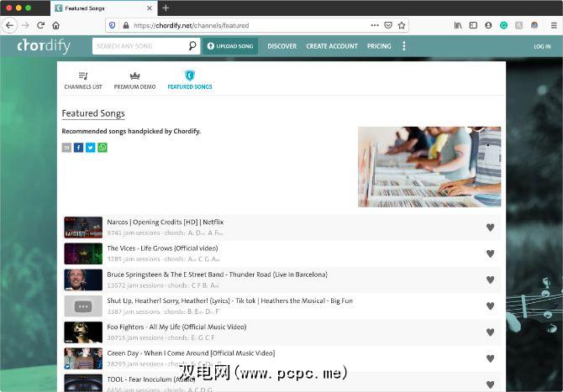This screenshot has height=392, width=563.
Task: Click the Bruce Springsteen song thumbnail
Action: tap(83, 280)
